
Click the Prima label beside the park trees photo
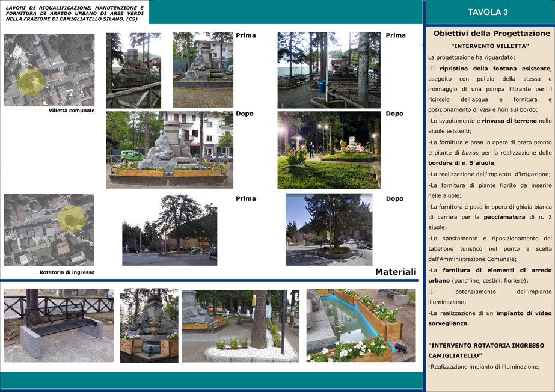396,35
